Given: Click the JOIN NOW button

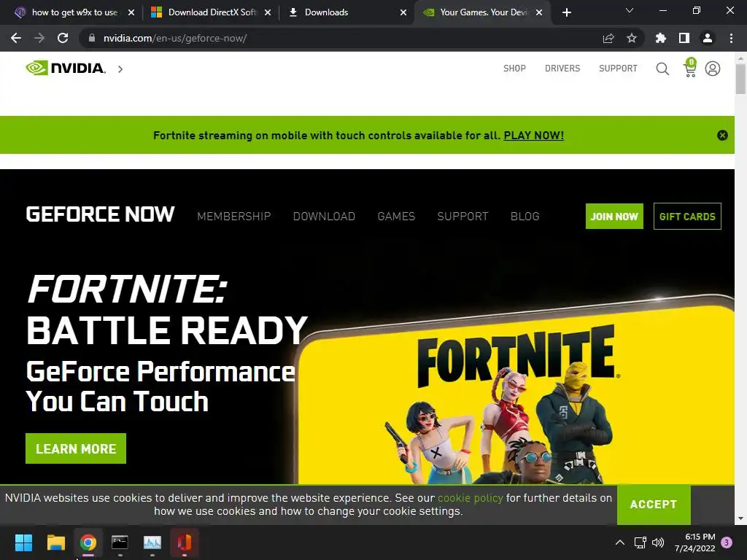Looking at the screenshot, I should 614,216.
